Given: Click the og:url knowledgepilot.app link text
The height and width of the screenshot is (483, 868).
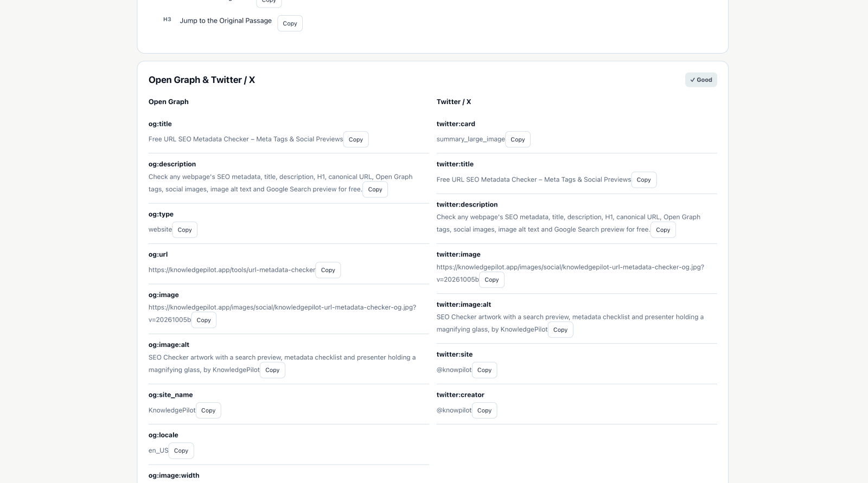Looking at the screenshot, I should click(232, 269).
